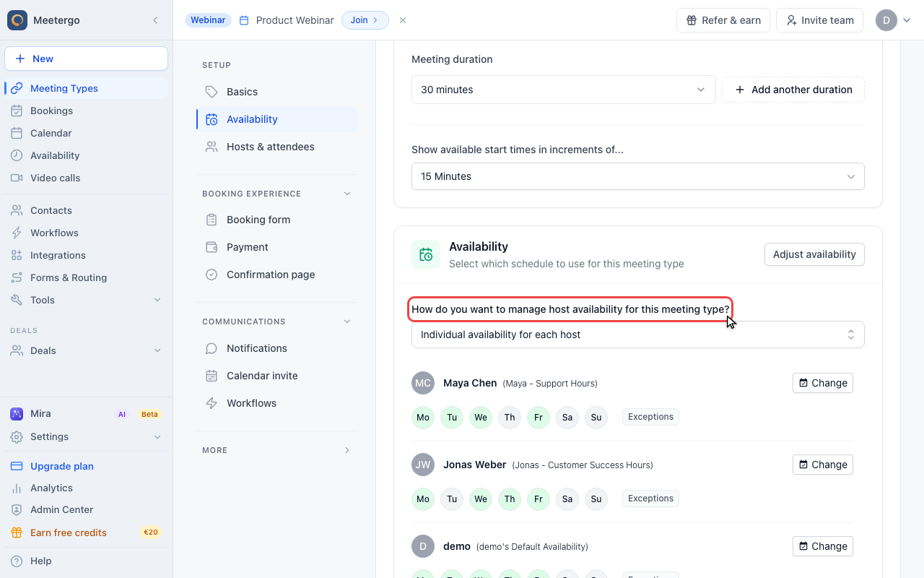Click the Beta badge next to Mira
Image resolution: width=924 pixels, height=578 pixels.
pyautogui.click(x=149, y=414)
